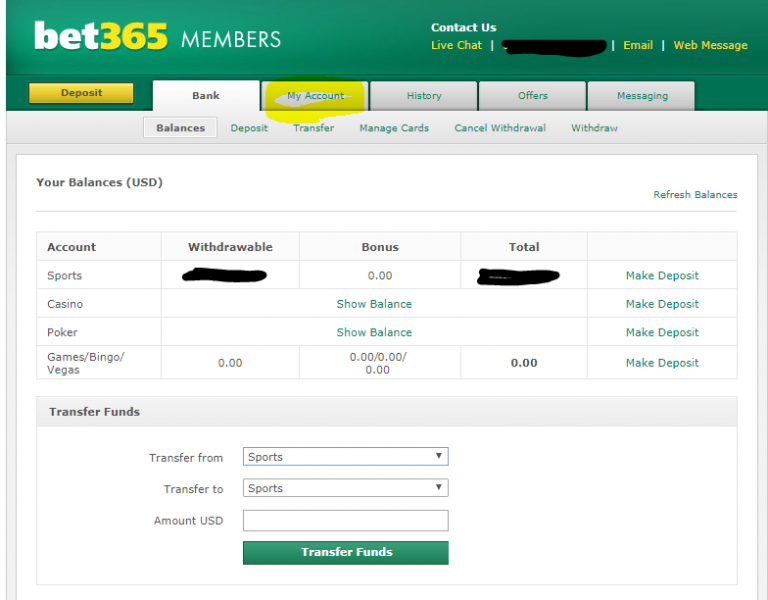Open the Offers tab
Image resolution: width=768 pixels, height=600 pixels.
coord(532,96)
